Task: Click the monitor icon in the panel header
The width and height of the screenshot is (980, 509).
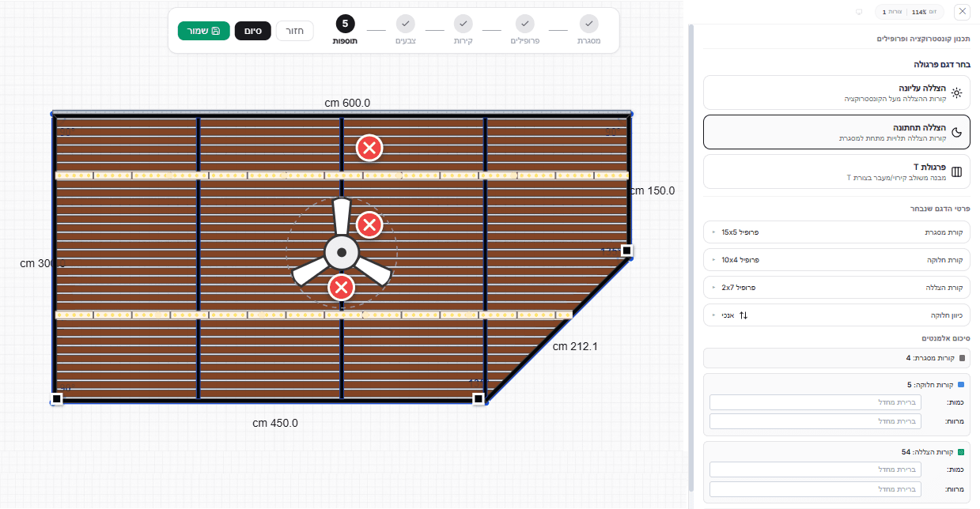Action: (x=859, y=12)
